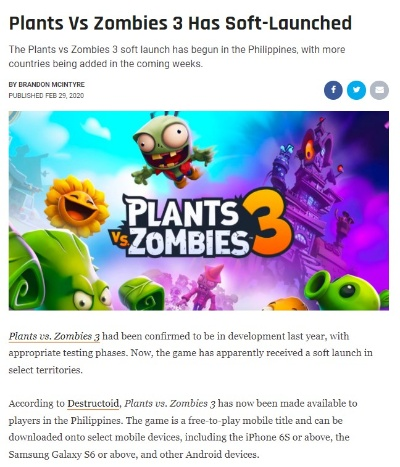Share the article on Facebook

pos(333,90)
